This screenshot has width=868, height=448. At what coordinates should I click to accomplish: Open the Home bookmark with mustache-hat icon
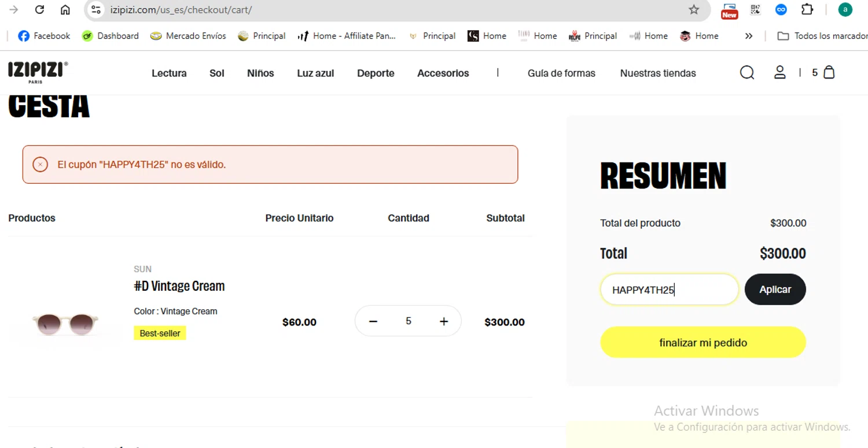click(x=700, y=36)
